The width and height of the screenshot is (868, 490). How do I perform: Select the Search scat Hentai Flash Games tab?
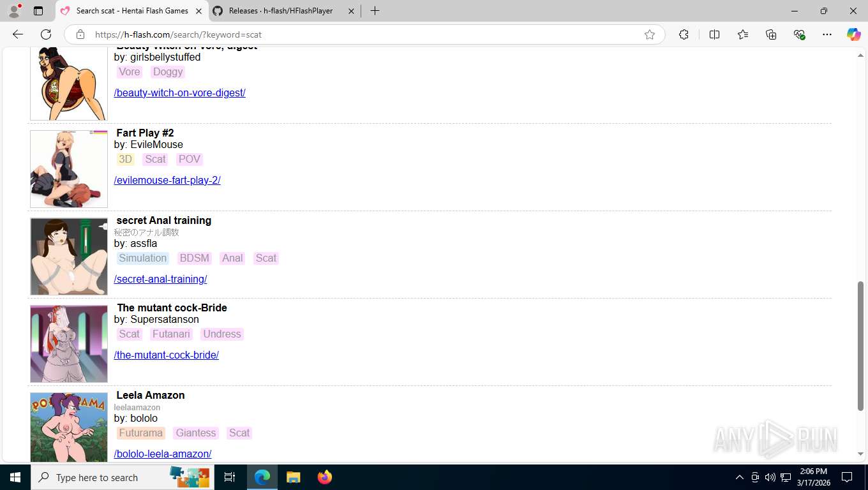pos(132,11)
